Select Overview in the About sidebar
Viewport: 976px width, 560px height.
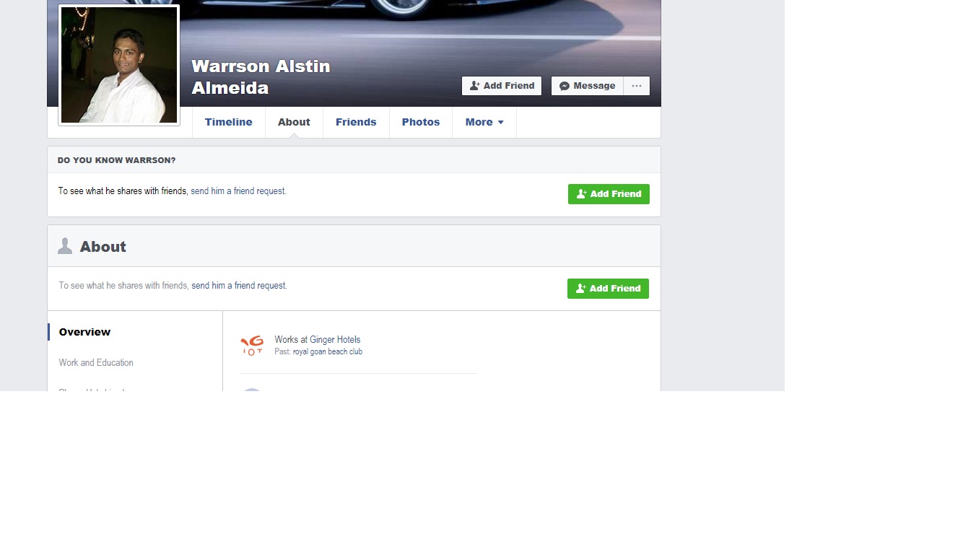click(x=85, y=332)
